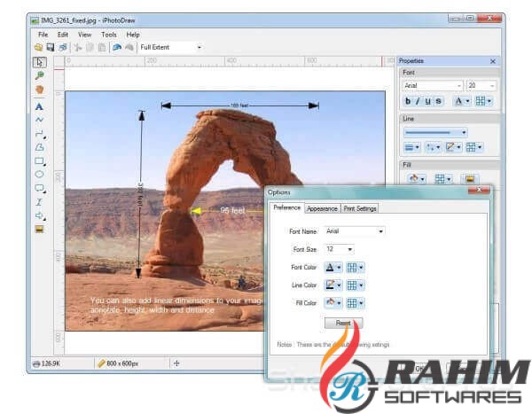532x414 pixels.
Task: Select the insert picture tool in left toolbar
Action: tap(40, 230)
